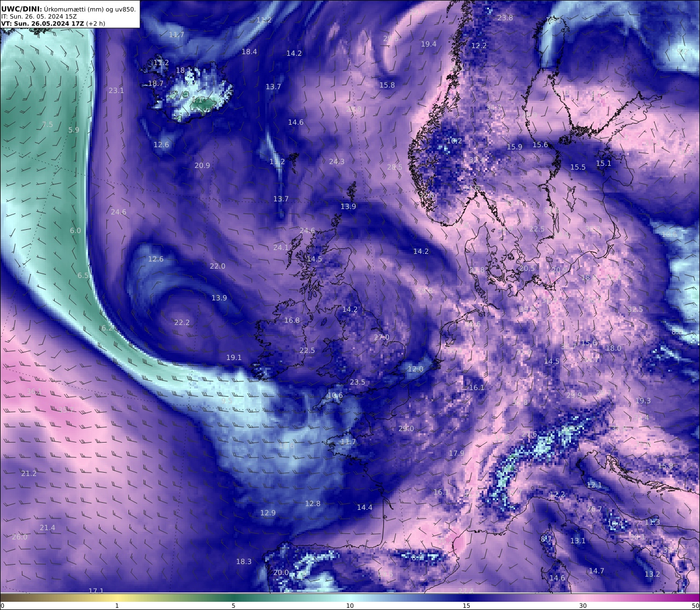This screenshot has width=700, height=610.
Task: Select the 15.5 value label
Action: click(x=578, y=167)
